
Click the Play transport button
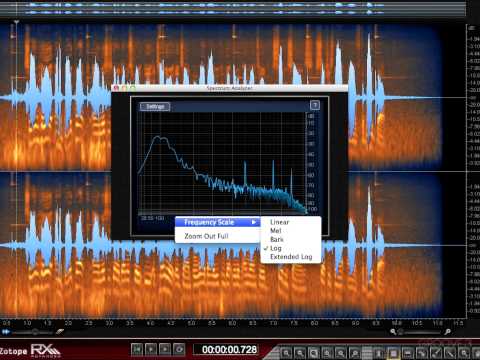point(151,349)
